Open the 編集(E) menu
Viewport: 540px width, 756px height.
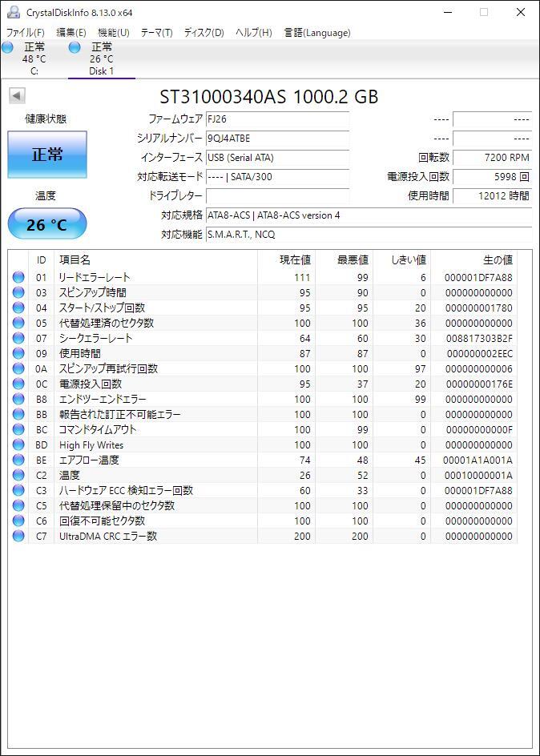(x=71, y=33)
